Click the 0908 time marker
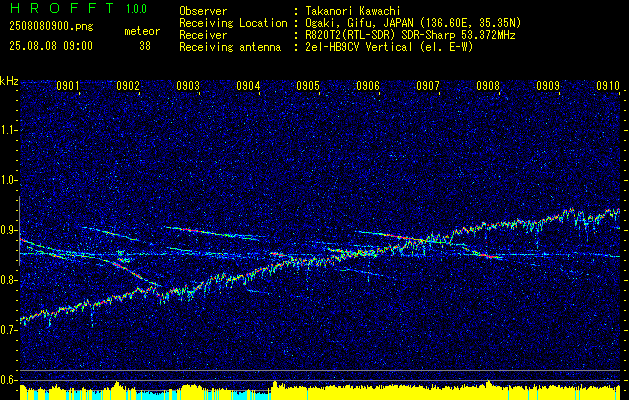The image size is (629, 400). click(x=488, y=86)
